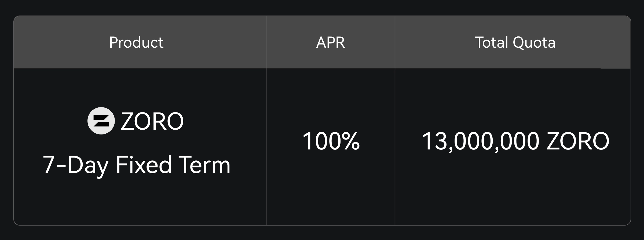Select the Total Quota column header

515,42
